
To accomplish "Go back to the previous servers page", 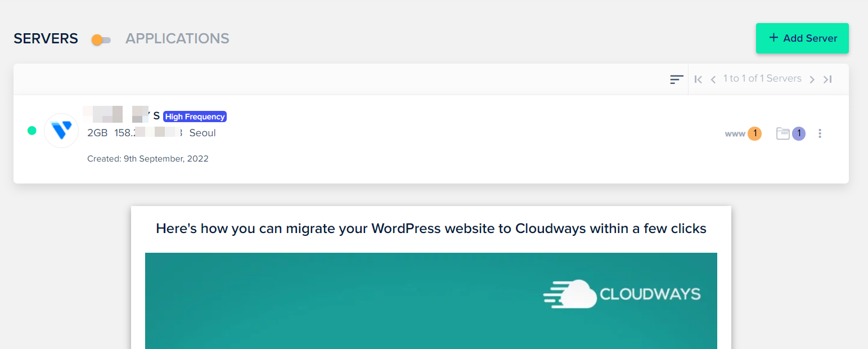I will [713, 79].
